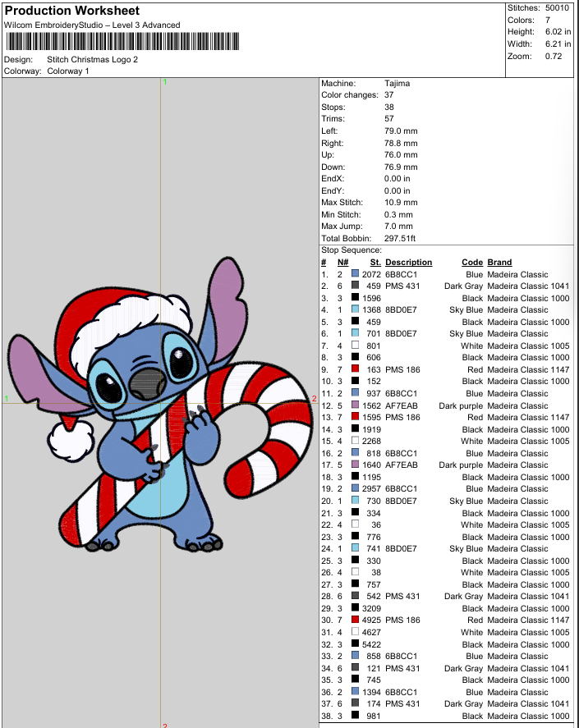
Task: Select the Tajima machine value
Action: (x=397, y=84)
